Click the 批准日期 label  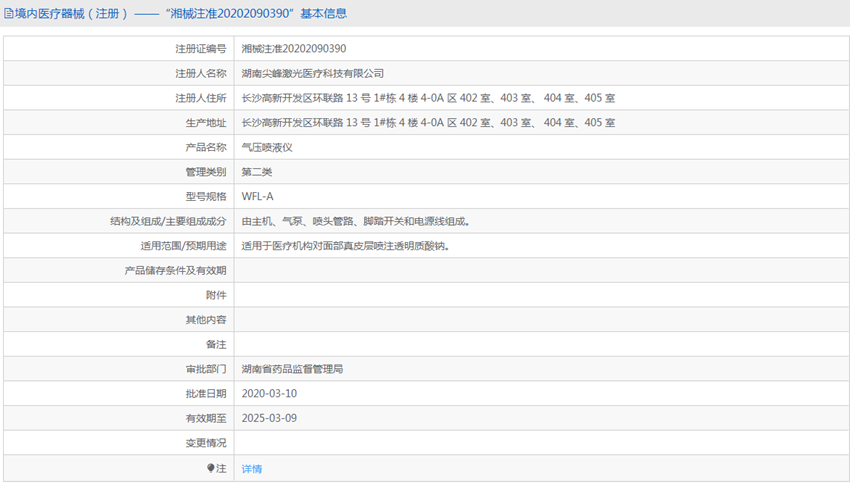click(206, 394)
